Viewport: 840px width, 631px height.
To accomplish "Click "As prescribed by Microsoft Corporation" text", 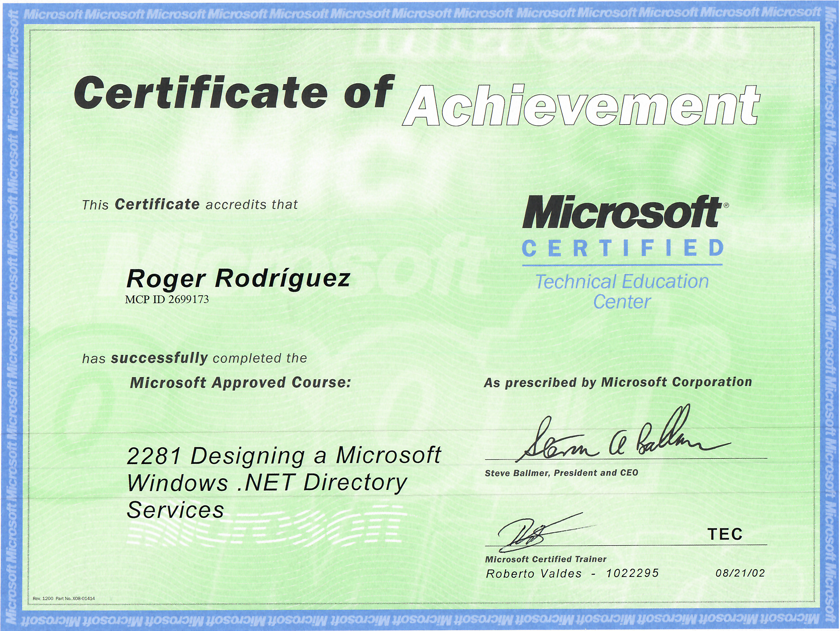I will coord(618,382).
